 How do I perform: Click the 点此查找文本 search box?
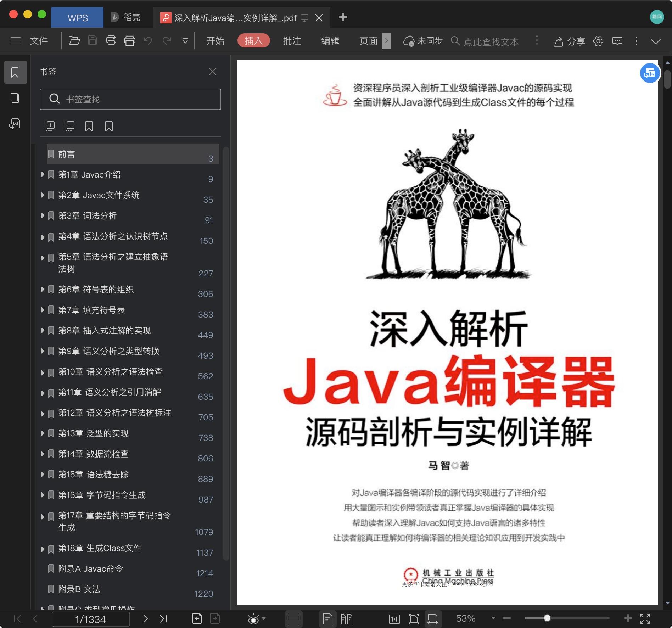pyautogui.click(x=485, y=41)
